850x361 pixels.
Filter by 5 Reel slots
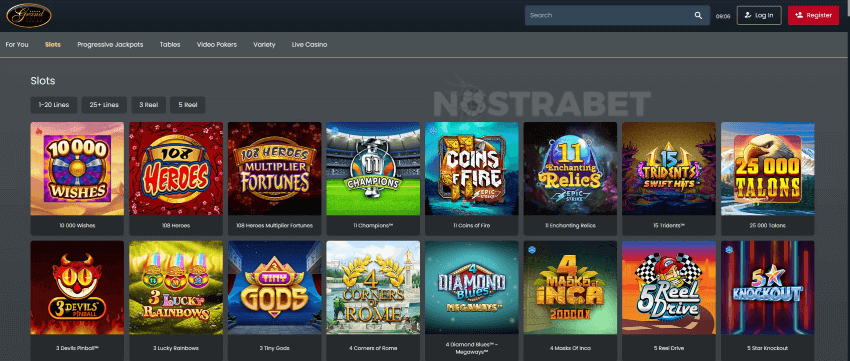click(188, 105)
